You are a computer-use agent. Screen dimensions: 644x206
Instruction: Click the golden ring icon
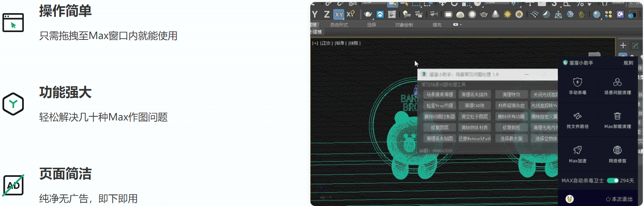(x=519, y=14)
